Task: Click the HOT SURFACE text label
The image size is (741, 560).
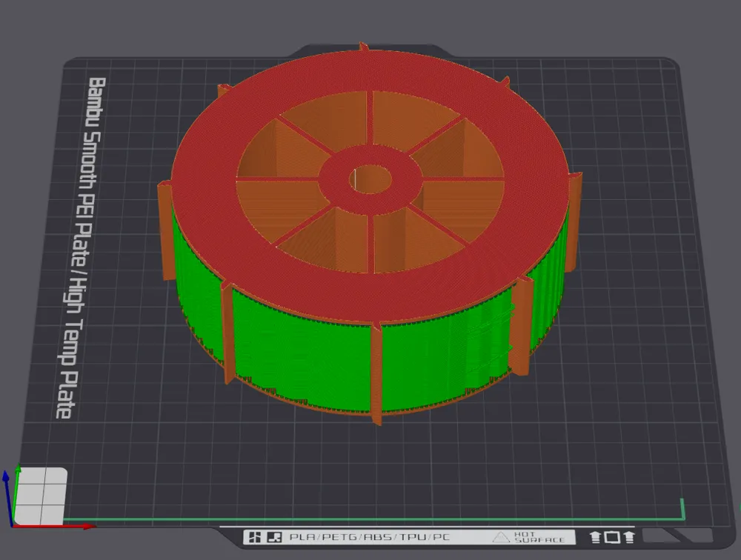Action: pos(539,537)
